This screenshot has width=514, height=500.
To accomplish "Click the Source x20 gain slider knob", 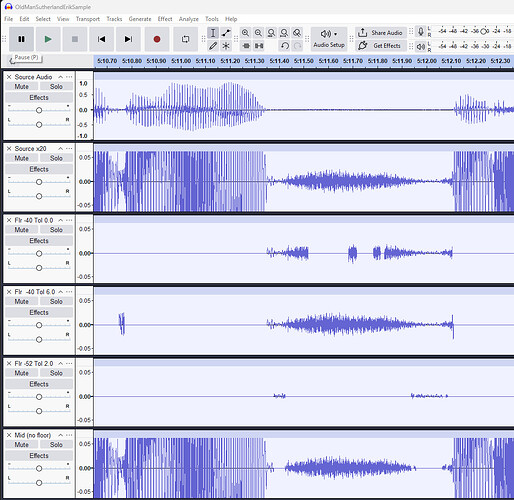I will click(x=39, y=182).
